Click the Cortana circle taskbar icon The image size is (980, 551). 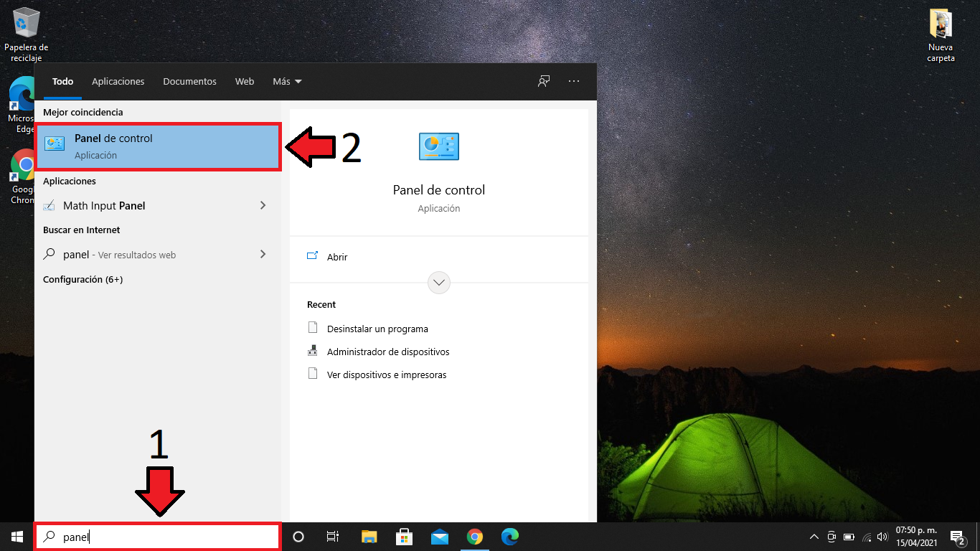point(299,537)
